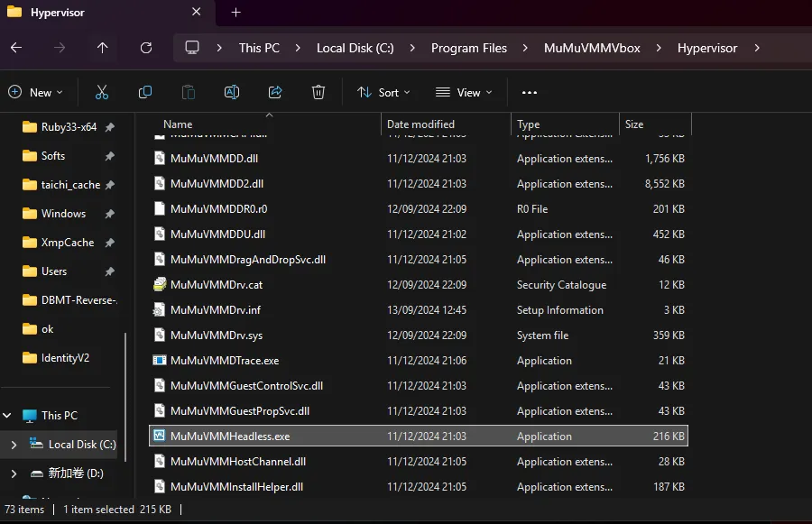The width and height of the screenshot is (812, 524).
Task: Click the Delete trash icon
Action: click(x=318, y=92)
